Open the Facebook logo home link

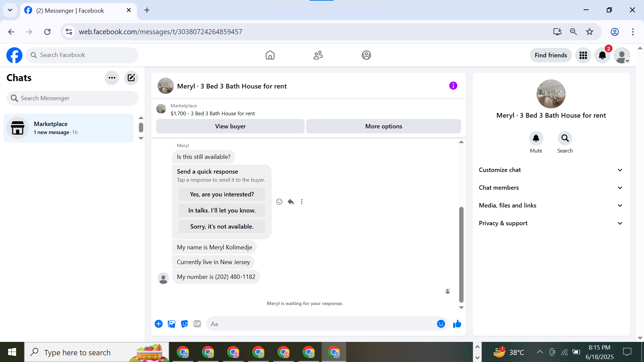point(14,55)
